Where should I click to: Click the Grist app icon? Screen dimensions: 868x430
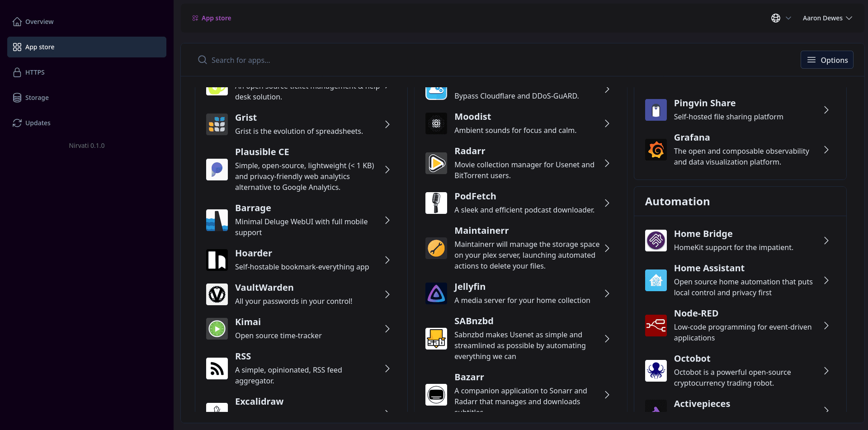tap(217, 124)
